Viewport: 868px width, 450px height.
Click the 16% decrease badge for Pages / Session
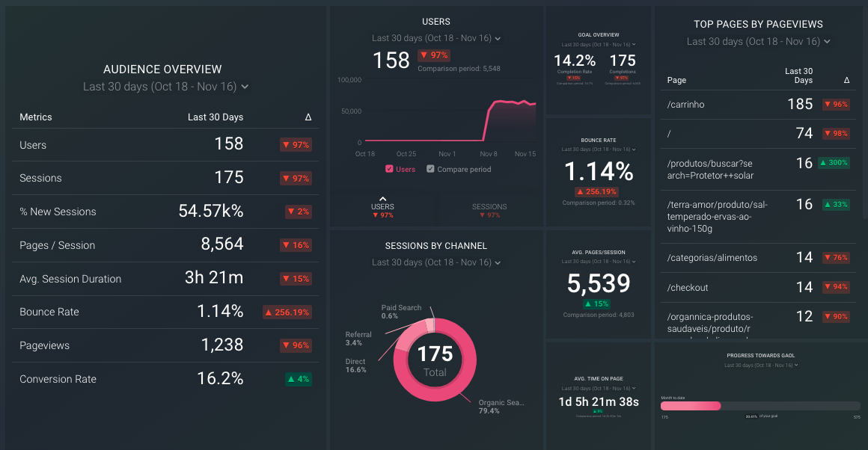point(296,245)
